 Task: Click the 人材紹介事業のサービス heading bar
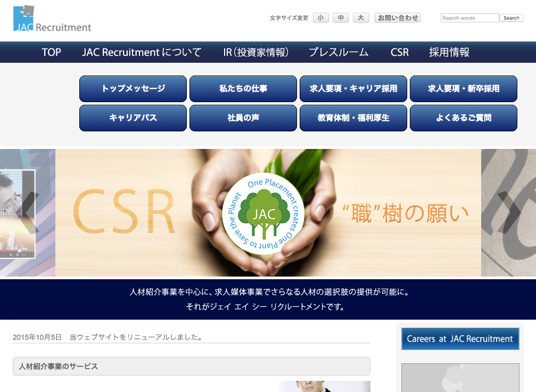[192, 366]
